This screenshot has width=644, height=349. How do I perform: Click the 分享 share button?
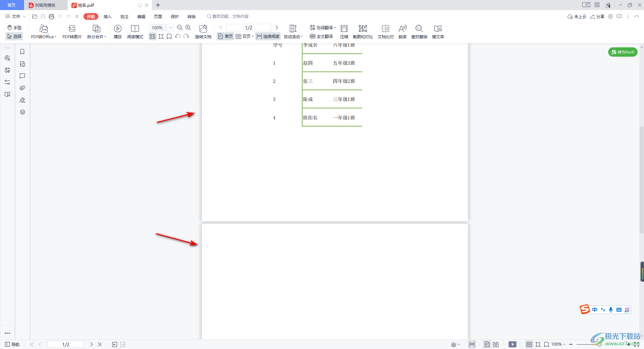coord(597,16)
